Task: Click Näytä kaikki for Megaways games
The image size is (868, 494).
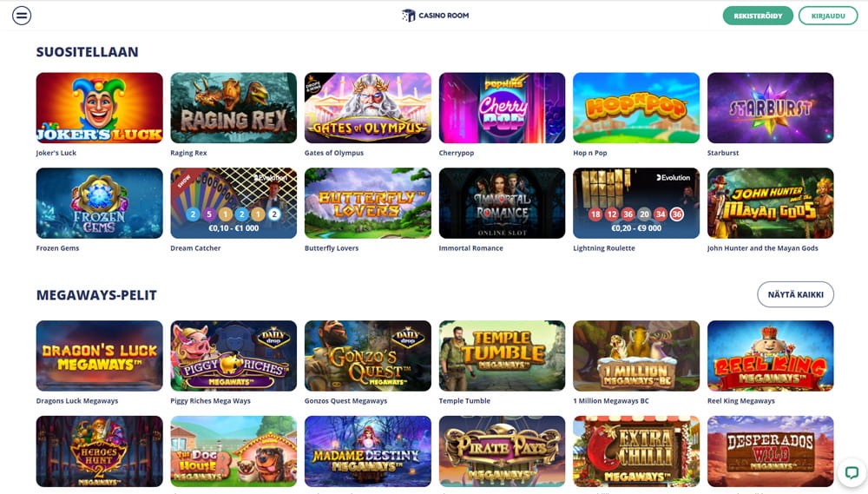Action: coord(795,294)
